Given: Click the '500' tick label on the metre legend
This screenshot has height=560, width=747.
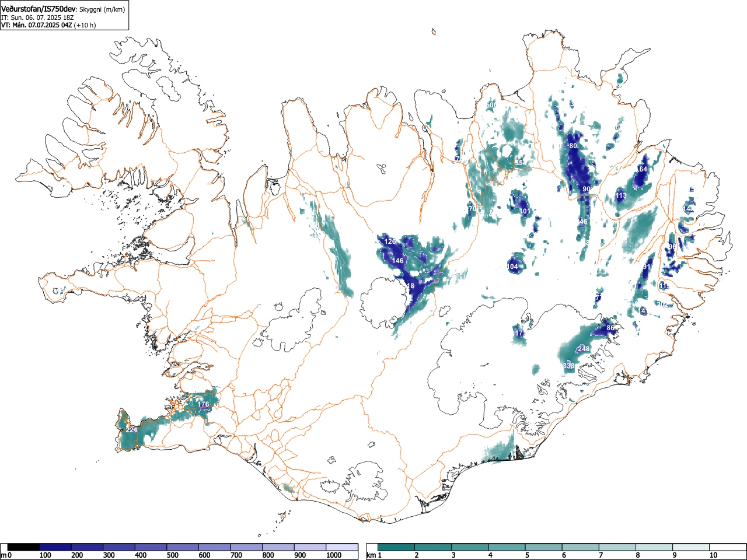Looking at the screenshot, I should 172,555.
